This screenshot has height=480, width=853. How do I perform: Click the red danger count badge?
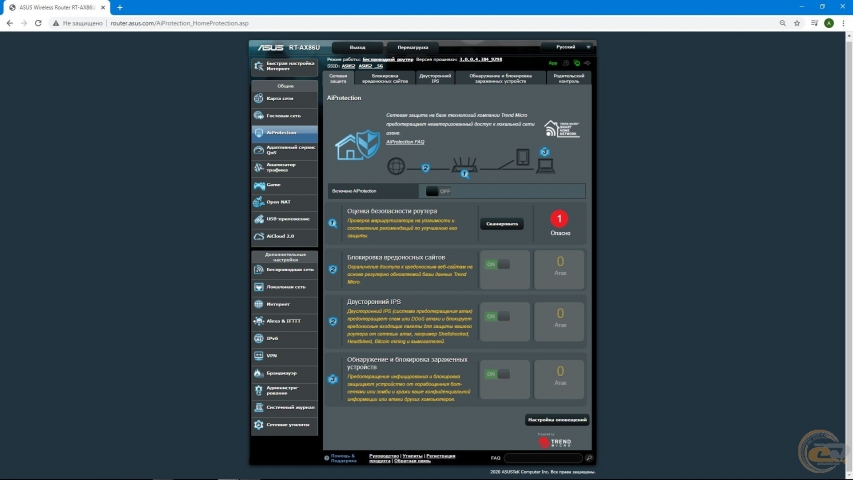pos(559,219)
